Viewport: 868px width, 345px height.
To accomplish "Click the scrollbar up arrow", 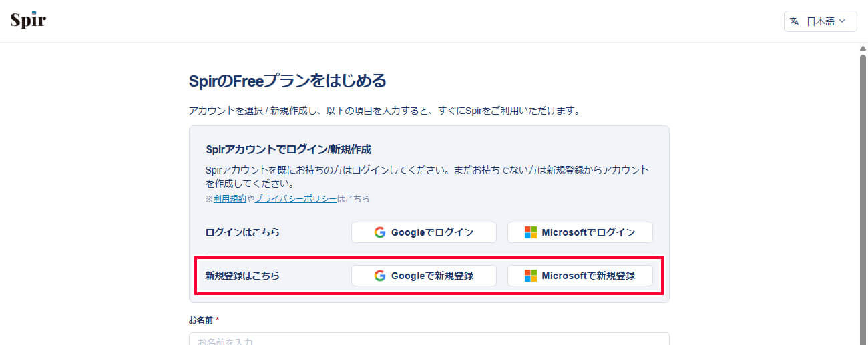I will click(862, 49).
